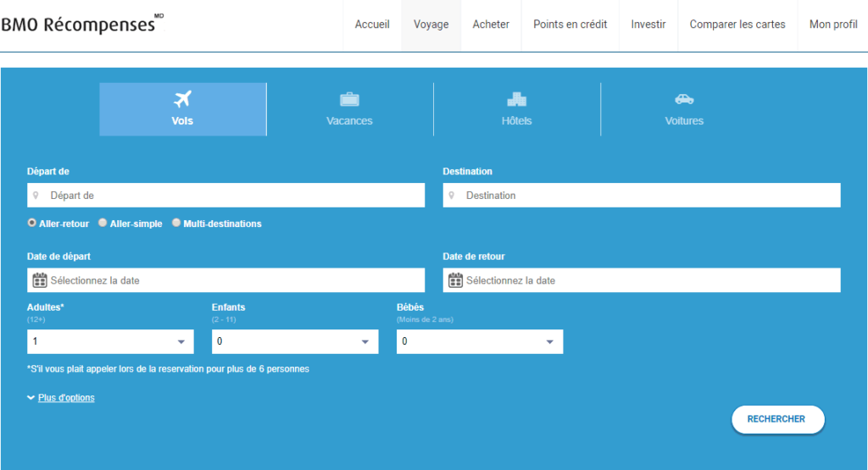The height and width of the screenshot is (470, 868).
Task: Choose the Hôtels building icon
Action: point(516,99)
